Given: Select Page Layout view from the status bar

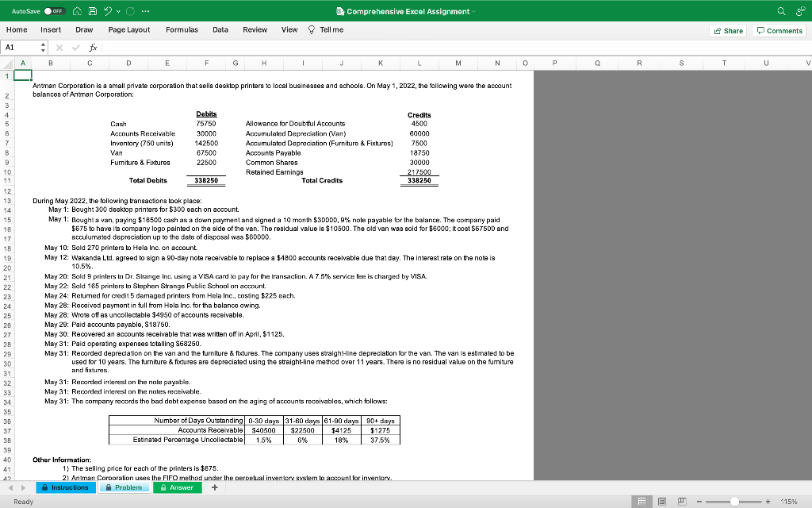Looking at the screenshot, I should [663, 502].
